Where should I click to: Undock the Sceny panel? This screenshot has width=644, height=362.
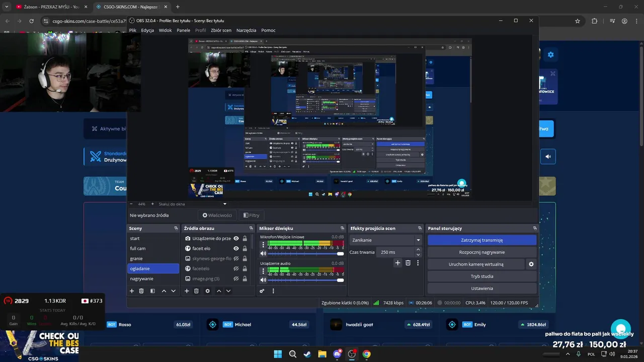[x=176, y=228]
